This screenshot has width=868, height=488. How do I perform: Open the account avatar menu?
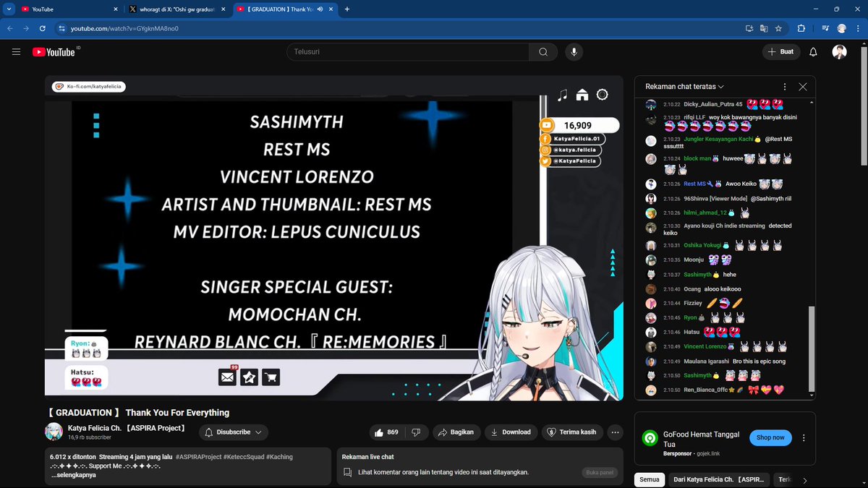[839, 52]
